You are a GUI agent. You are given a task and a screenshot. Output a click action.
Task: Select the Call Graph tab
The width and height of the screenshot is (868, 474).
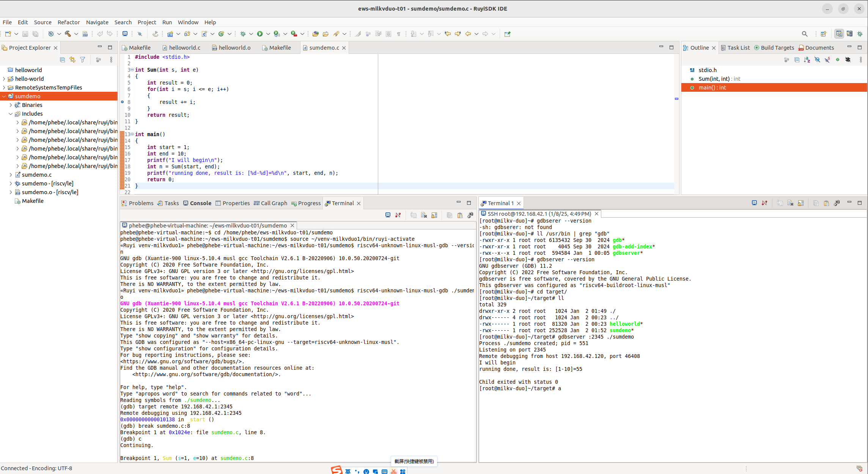click(x=270, y=203)
